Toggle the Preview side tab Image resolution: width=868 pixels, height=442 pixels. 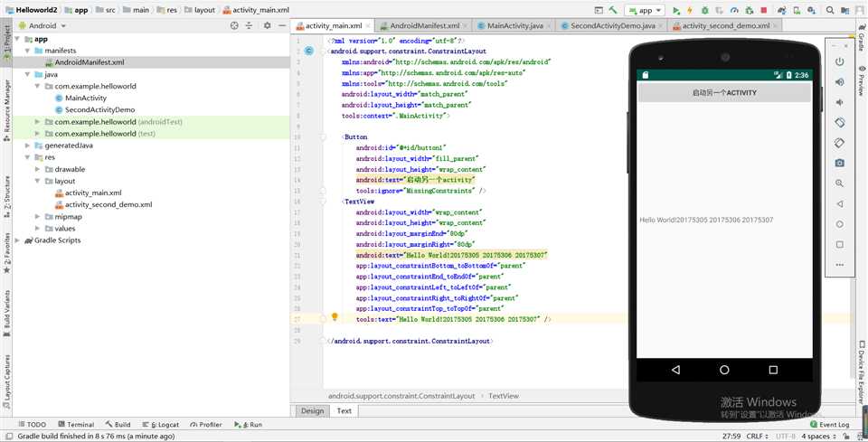point(862,80)
